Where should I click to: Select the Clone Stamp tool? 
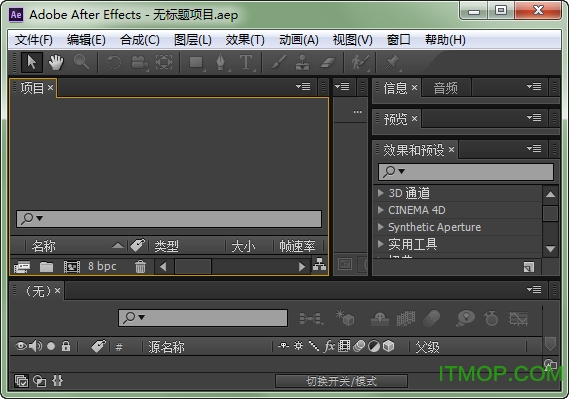click(302, 62)
